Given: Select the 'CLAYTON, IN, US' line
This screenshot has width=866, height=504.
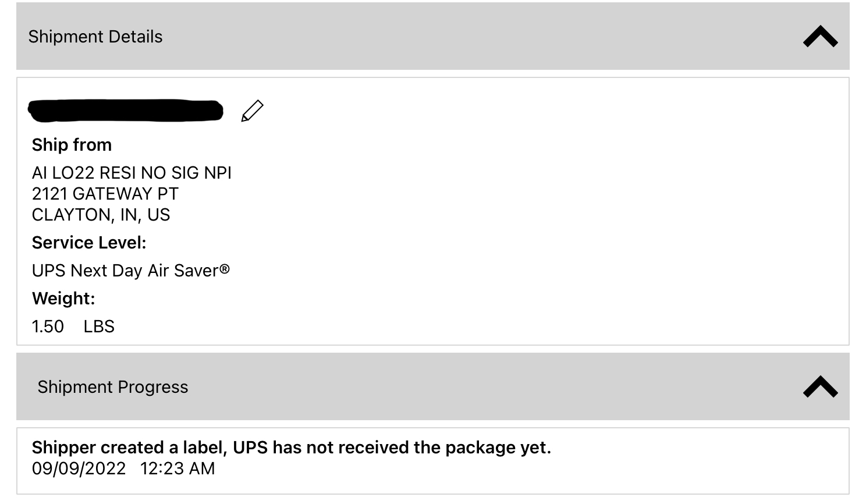Looking at the screenshot, I should coord(101,215).
